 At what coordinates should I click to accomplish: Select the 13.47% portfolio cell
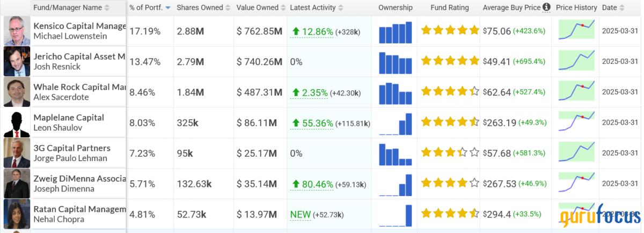click(x=145, y=62)
